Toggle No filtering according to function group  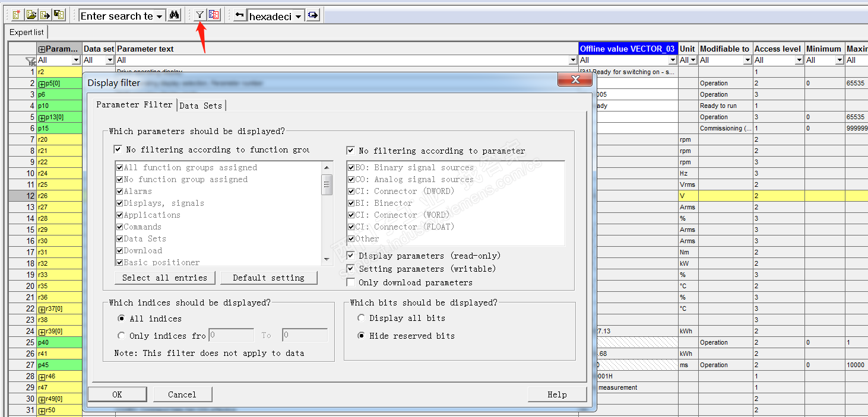tap(118, 149)
